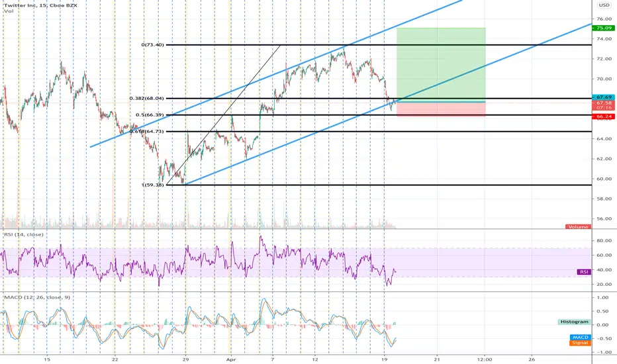617x364 pixels.
Task: Click the 64.00 price axis value
Action: [604, 139]
